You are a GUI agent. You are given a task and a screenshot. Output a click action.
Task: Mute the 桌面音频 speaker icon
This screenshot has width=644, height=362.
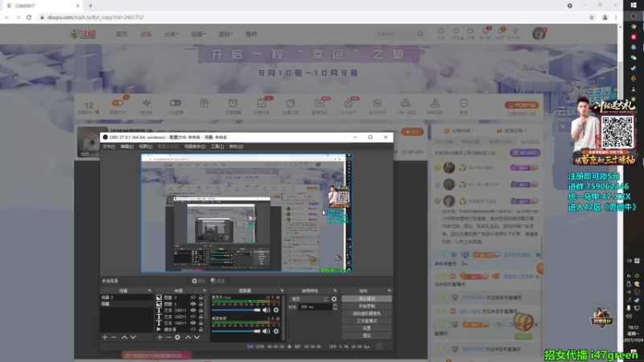[x=266, y=331]
